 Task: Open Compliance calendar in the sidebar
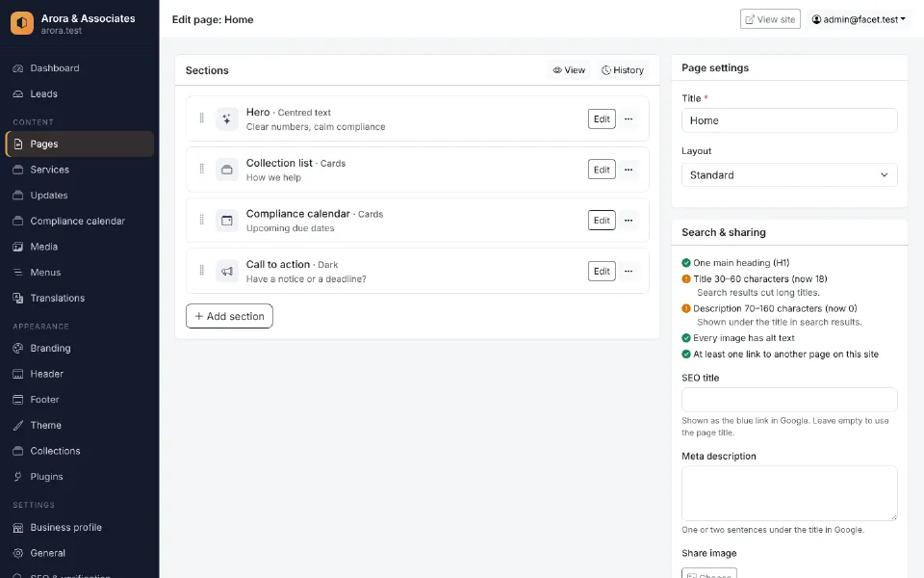(x=80, y=222)
